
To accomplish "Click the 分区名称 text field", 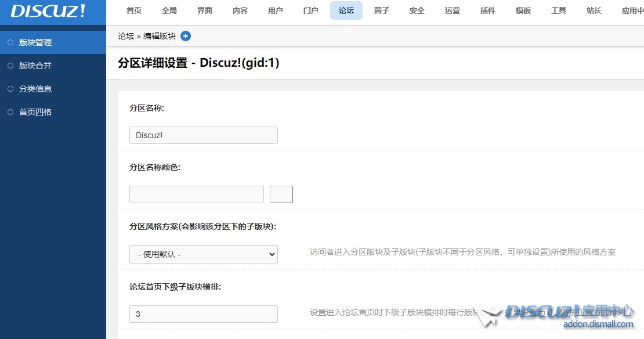I will click(x=203, y=135).
